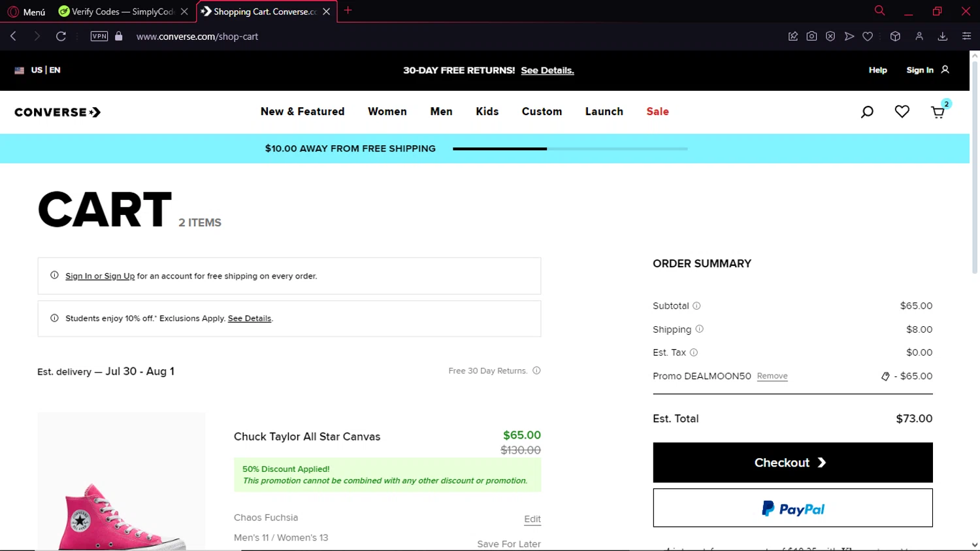Viewport: 980px width, 551px height.
Task: Click Free 30 Day Returns info icon
Action: coord(536,371)
